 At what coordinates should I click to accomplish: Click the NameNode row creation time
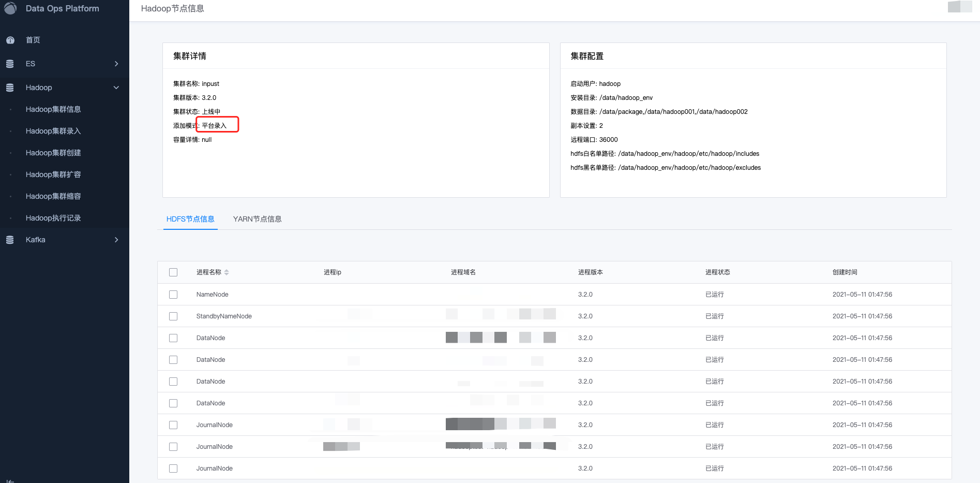tap(862, 295)
